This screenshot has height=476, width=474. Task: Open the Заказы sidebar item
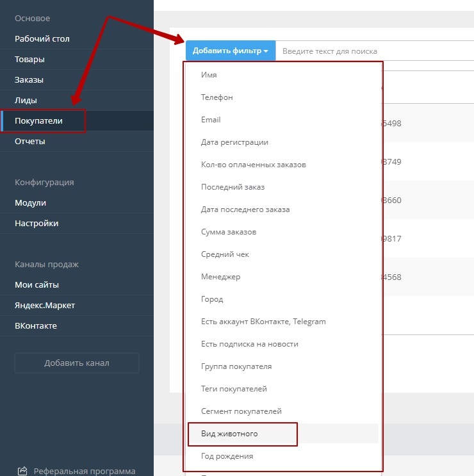[x=29, y=79]
